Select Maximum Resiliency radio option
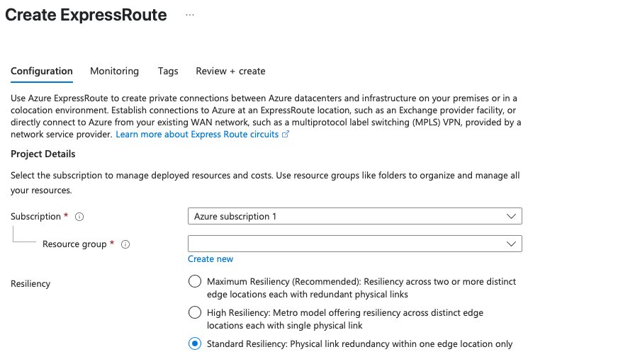 pyautogui.click(x=195, y=281)
